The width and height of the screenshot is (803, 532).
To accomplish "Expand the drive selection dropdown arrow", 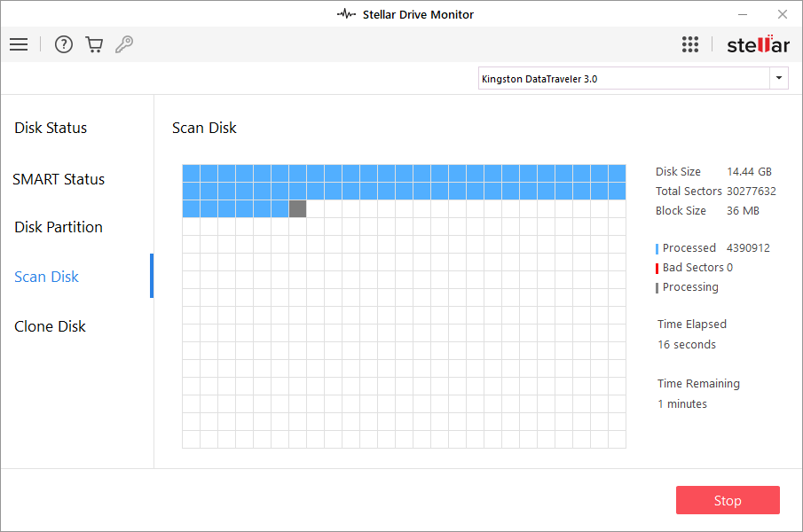I will (779, 79).
